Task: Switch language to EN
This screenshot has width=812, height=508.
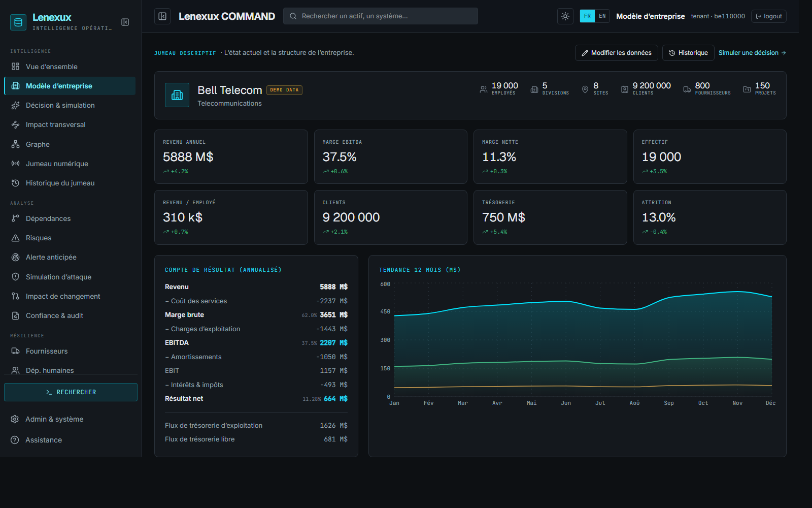Action: (x=602, y=16)
